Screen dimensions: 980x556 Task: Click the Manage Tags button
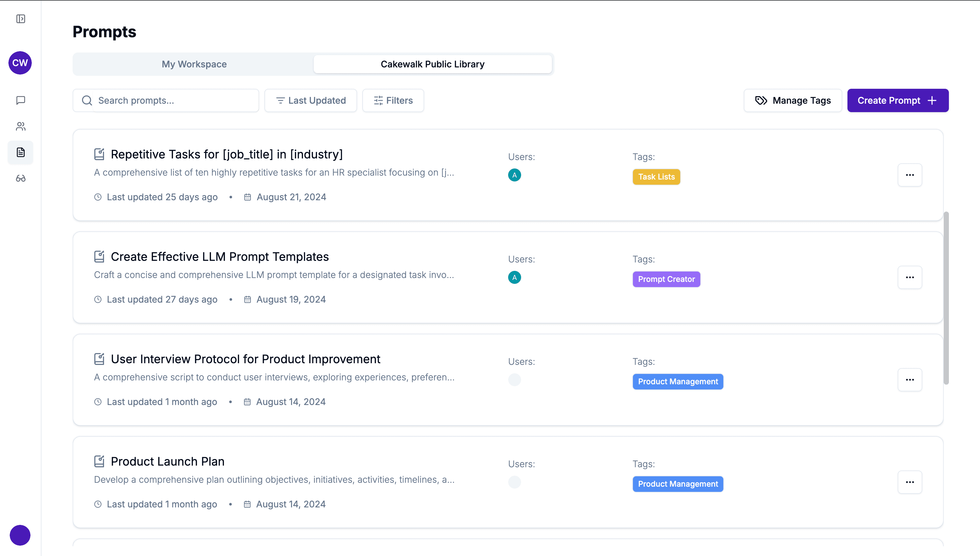793,100
